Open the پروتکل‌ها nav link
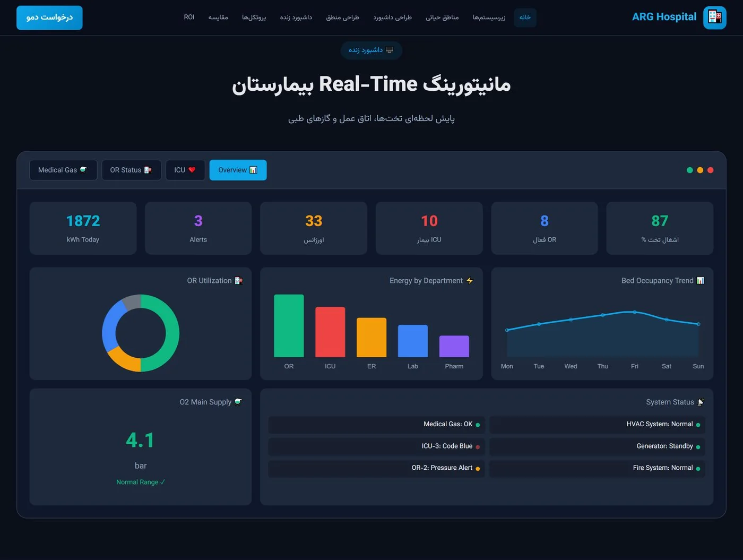The image size is (743, 560). click(x=254, y=18)
